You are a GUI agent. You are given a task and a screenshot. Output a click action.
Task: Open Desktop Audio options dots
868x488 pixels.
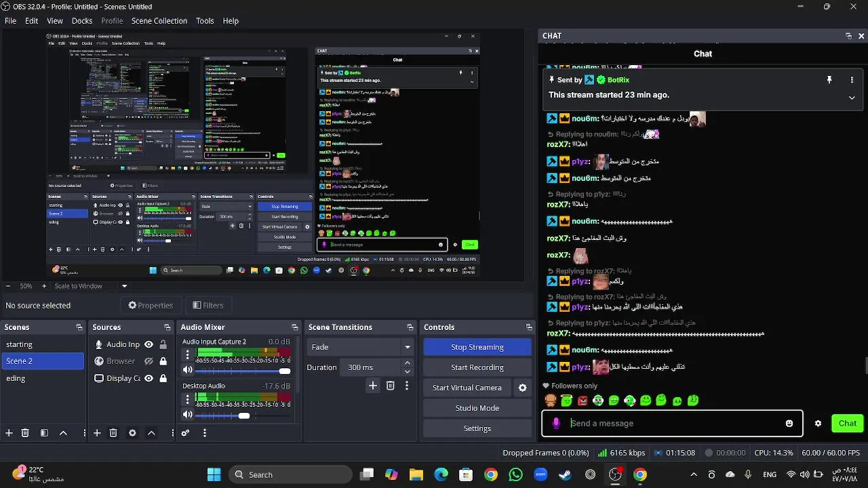tap(188, 399)
